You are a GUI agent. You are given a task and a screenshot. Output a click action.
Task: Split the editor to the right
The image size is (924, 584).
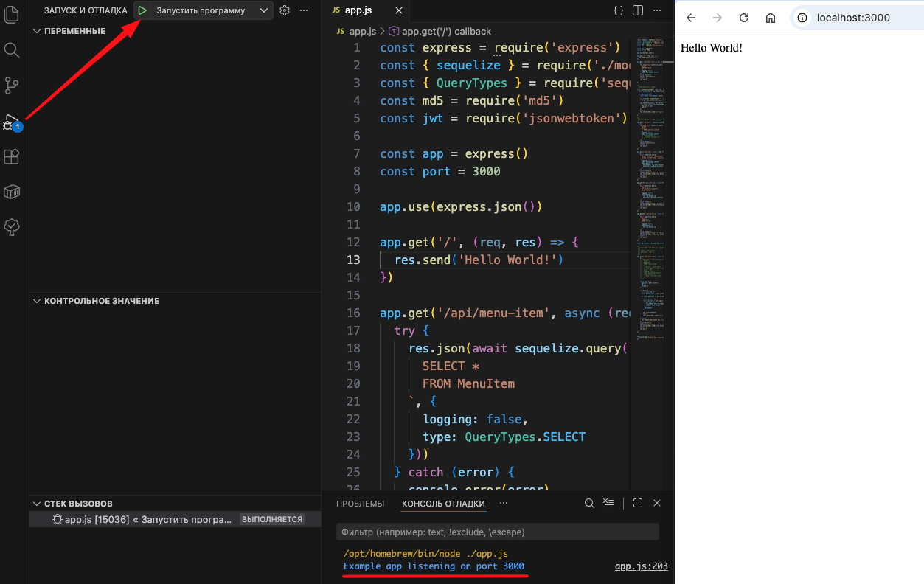(x=638, y=10)
